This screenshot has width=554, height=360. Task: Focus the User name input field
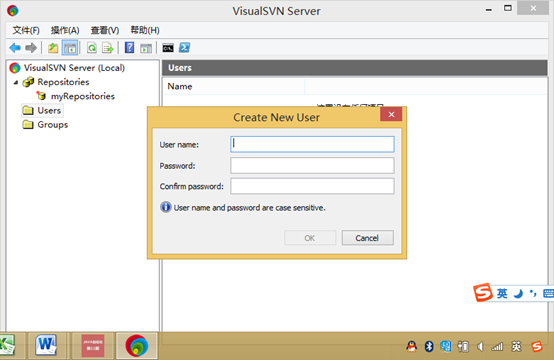(x=312, y=144)
